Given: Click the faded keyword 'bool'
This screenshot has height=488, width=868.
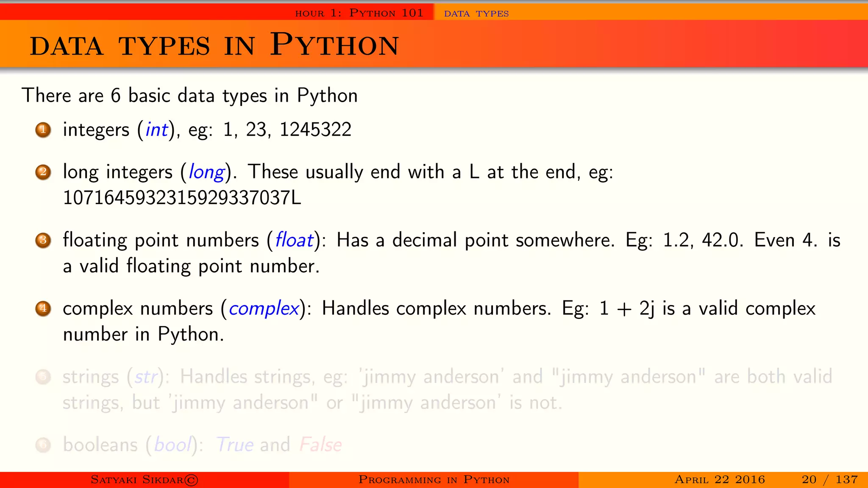Looking at the screenshot, I should click(x=173, y=444).
